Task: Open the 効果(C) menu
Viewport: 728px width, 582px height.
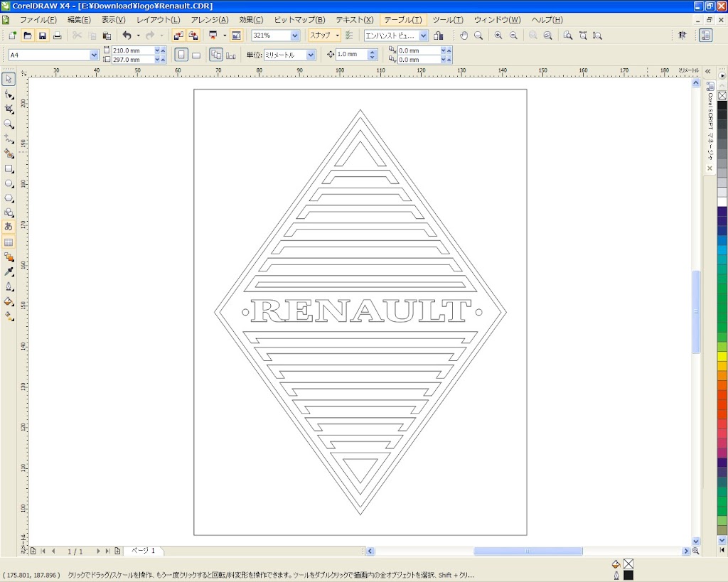Action: pos(251,19)
